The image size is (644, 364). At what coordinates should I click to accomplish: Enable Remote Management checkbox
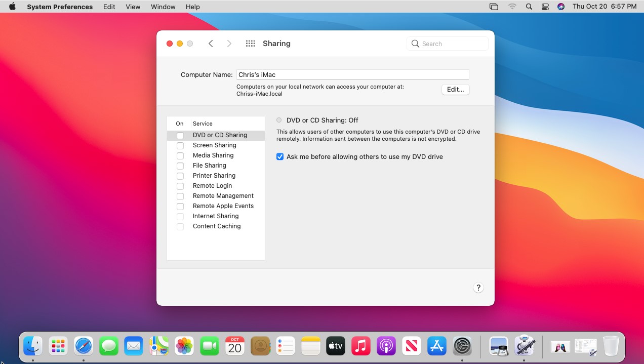pos(180,196)
